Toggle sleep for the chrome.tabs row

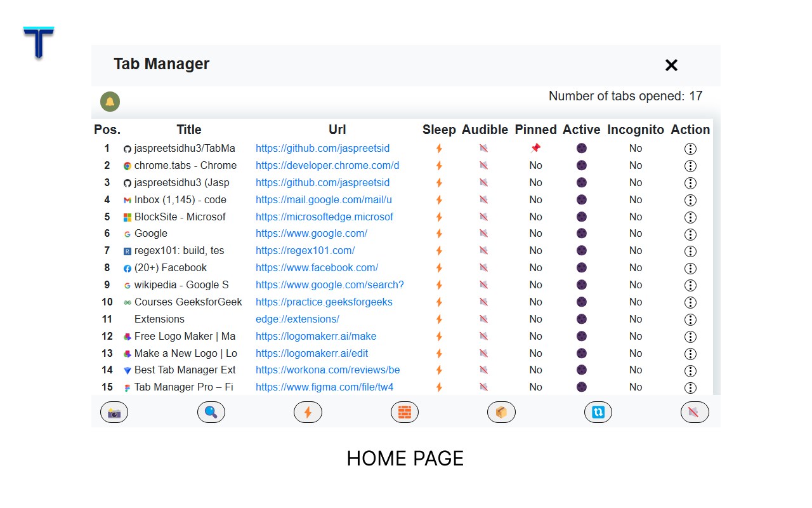(439, 166)
